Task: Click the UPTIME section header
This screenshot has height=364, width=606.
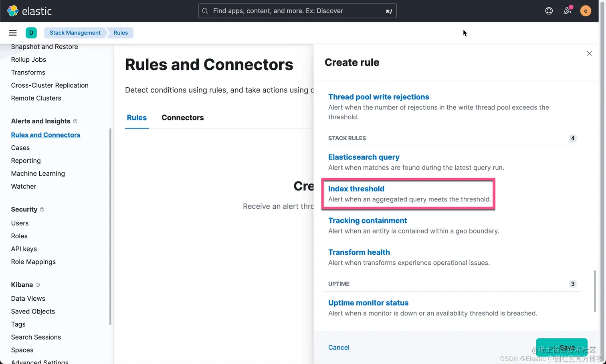Action: click(x=339, y=284)
